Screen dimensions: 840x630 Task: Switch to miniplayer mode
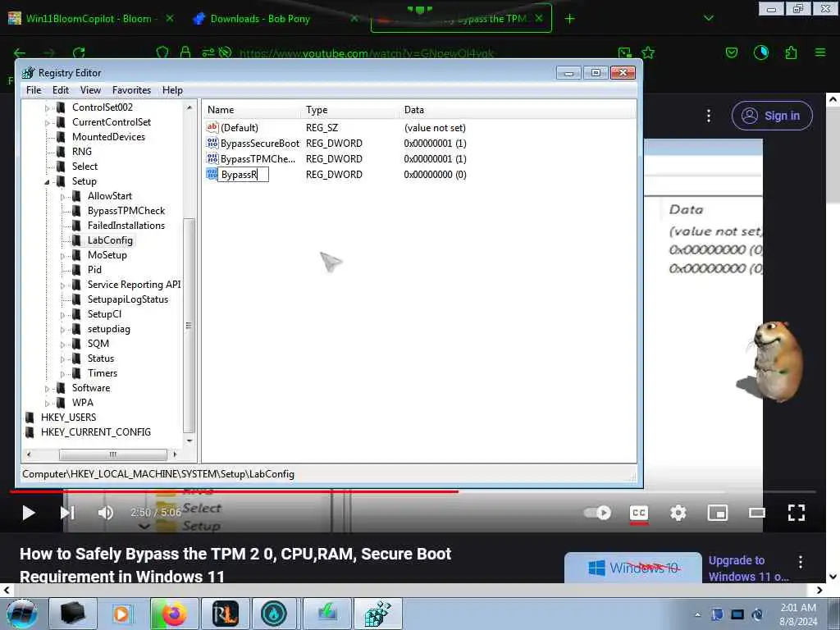pos(717,513)
